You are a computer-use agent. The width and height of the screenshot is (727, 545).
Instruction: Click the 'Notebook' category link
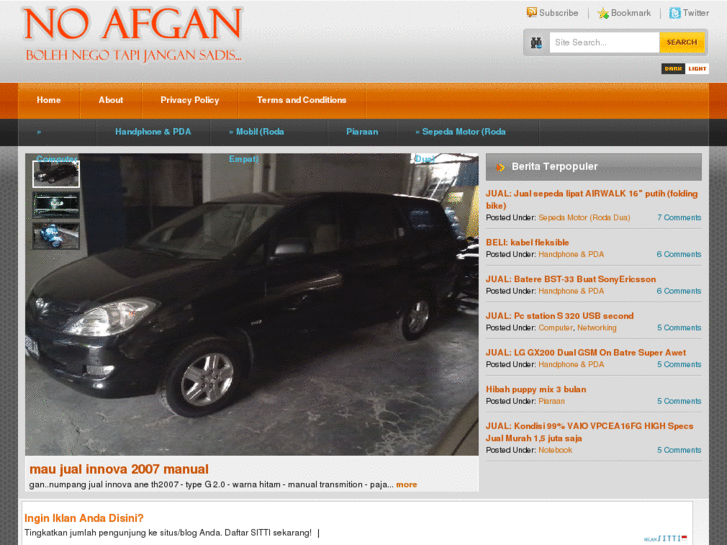555,450
